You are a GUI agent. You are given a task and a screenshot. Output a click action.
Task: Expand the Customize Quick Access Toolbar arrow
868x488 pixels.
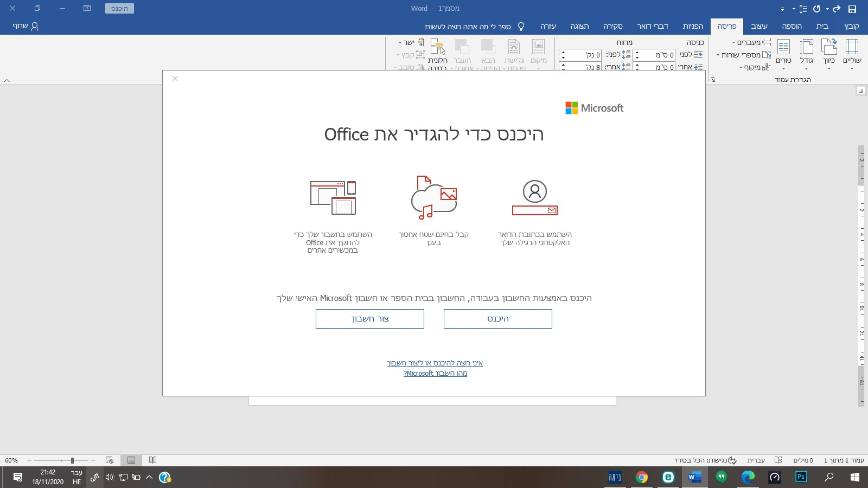[x=782, y=9]
